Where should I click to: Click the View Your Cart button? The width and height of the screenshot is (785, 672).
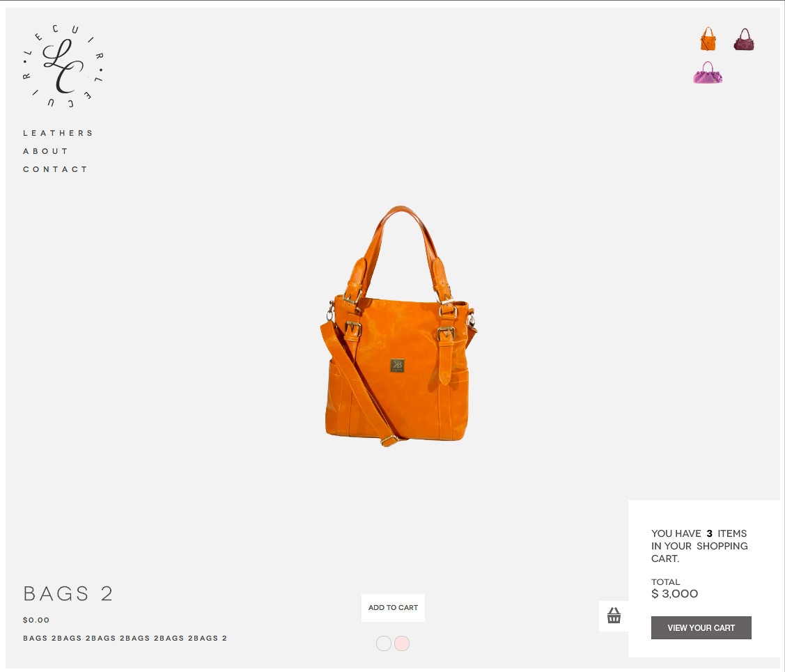pyautogui.click(x=701, y=627)
